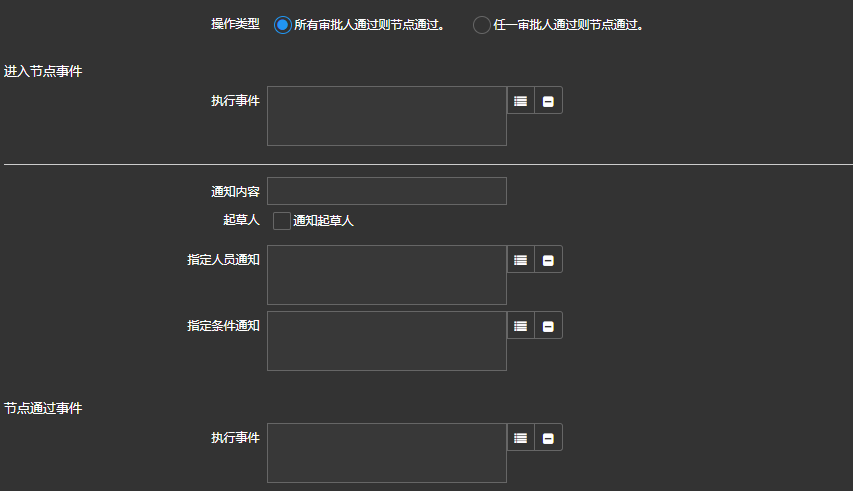Enable the 通知起草人 checkbox
This screenshot has width=853, height=491.
point(282,221)
